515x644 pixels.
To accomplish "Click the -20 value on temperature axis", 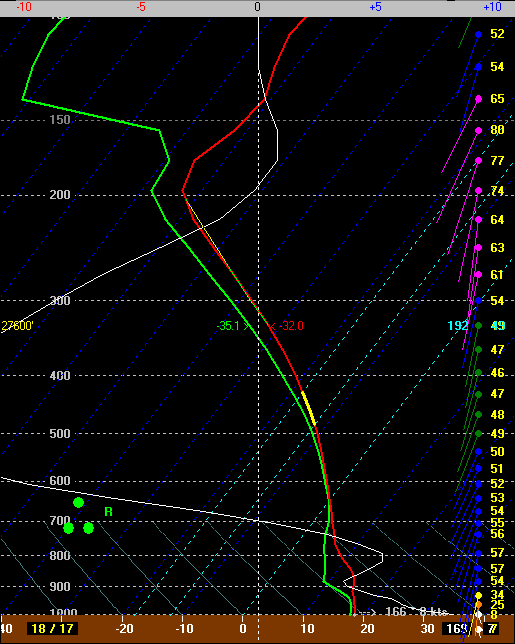I will click(124, 628).
